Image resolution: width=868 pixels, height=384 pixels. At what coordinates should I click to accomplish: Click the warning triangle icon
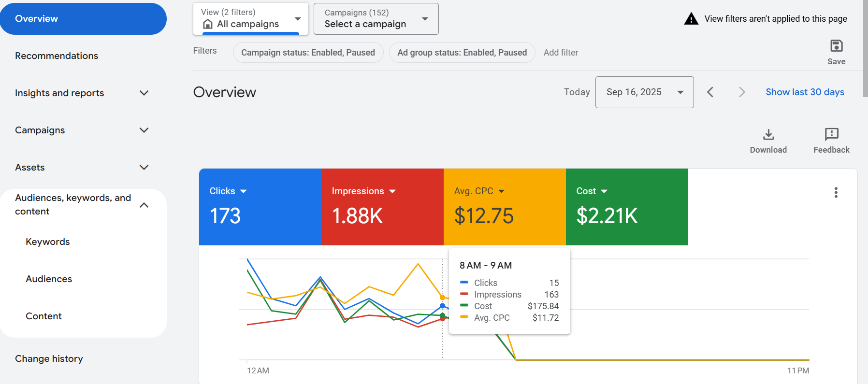tap(691, 19)
